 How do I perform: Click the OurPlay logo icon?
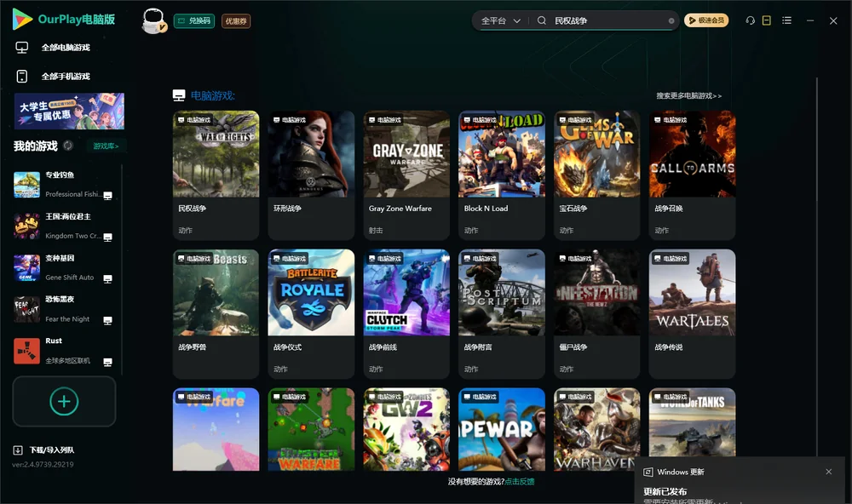(22, 20)
